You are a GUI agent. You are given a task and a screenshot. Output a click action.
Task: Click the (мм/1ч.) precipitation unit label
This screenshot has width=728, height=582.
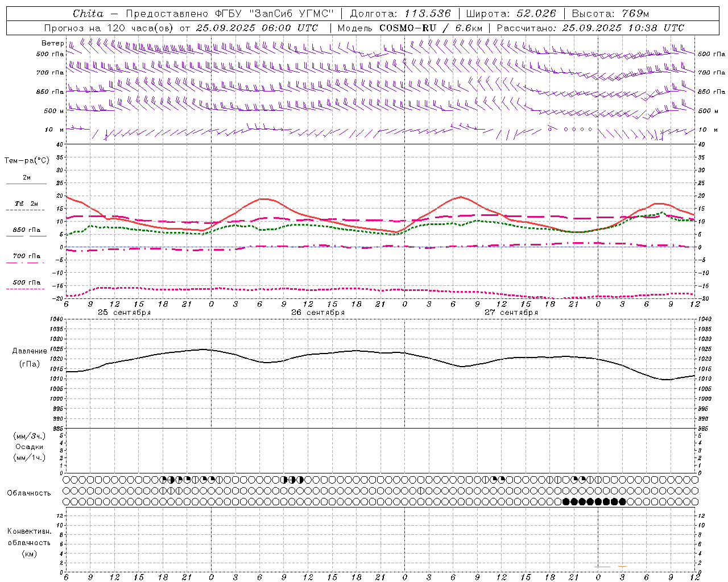pyautogui.click(x=30, y=458)
